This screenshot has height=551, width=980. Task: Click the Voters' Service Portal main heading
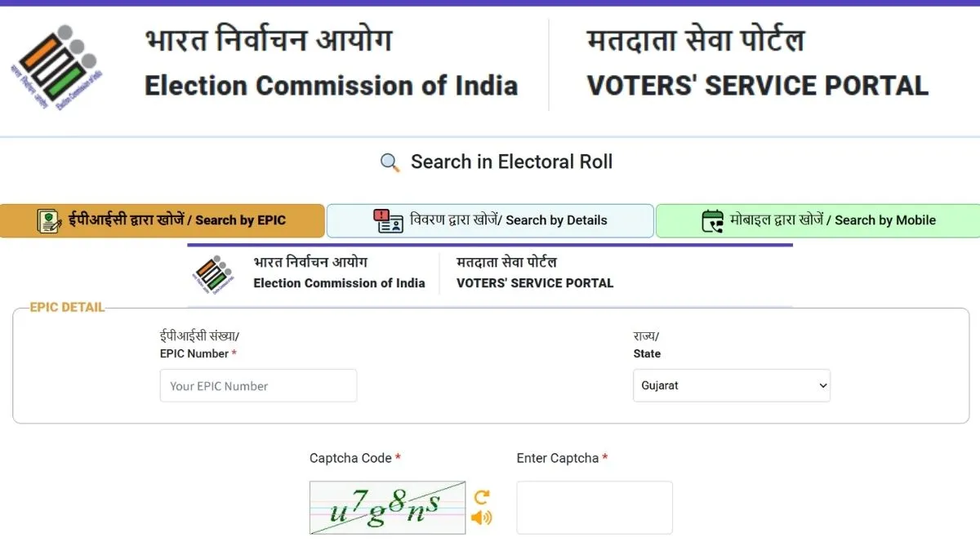point(757,85)
